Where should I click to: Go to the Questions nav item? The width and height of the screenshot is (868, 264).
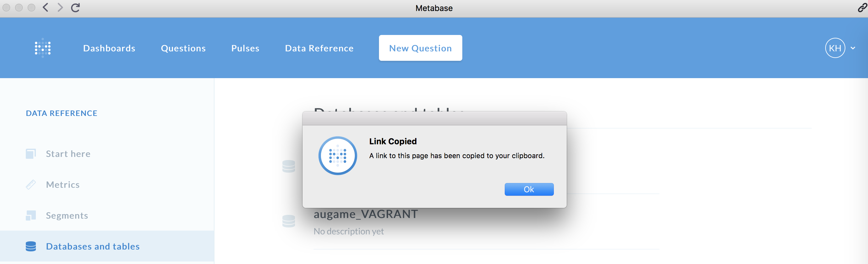pos(183,48)
